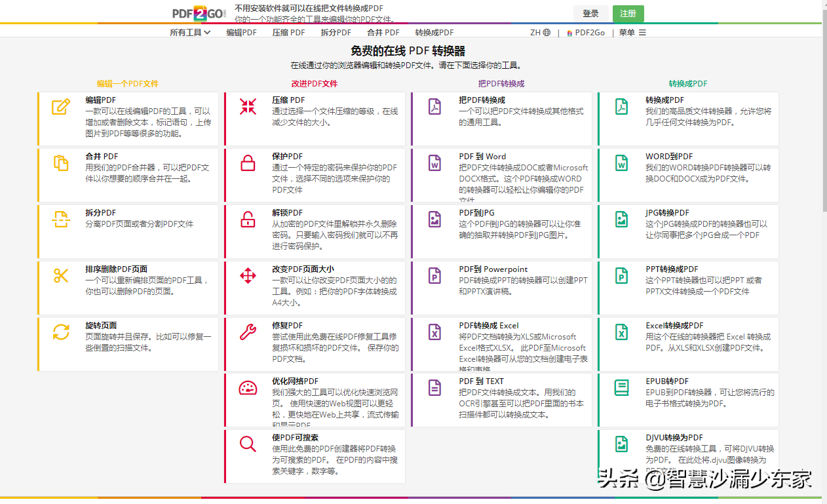The height and width of the screenshot is (504, 827).
Task: Click the green 注册 register button
Action: point(628,13)
